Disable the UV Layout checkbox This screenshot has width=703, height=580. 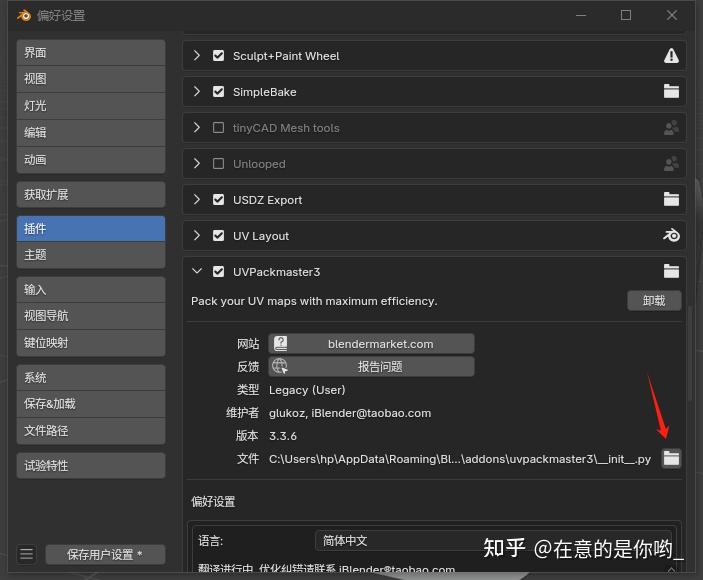click(x=218, y=235)
